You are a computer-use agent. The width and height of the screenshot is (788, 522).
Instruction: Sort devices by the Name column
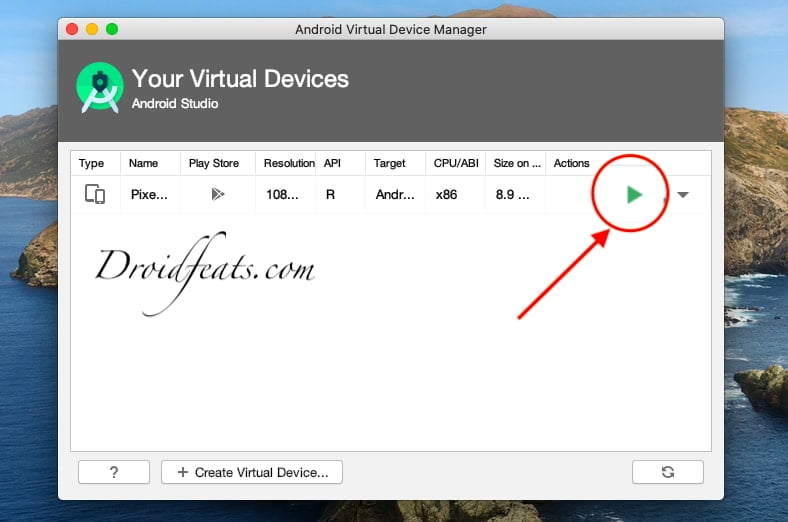(x=144, y=163)
